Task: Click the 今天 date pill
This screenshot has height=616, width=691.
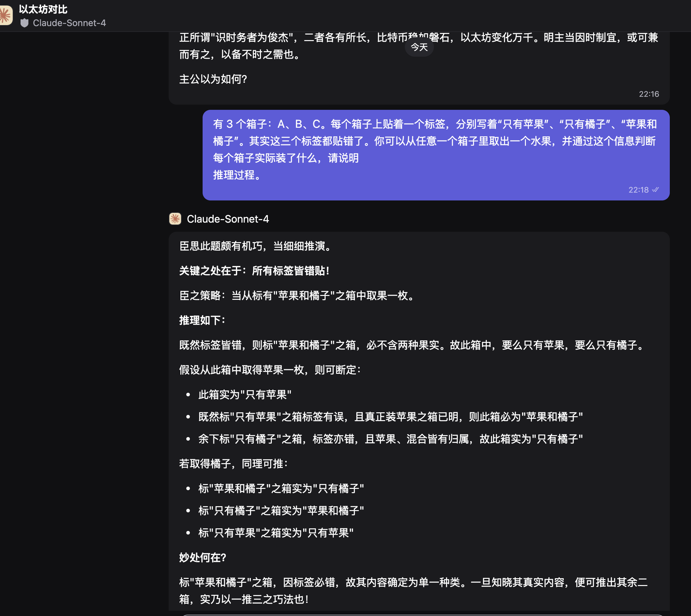Action: click(419, 47)
